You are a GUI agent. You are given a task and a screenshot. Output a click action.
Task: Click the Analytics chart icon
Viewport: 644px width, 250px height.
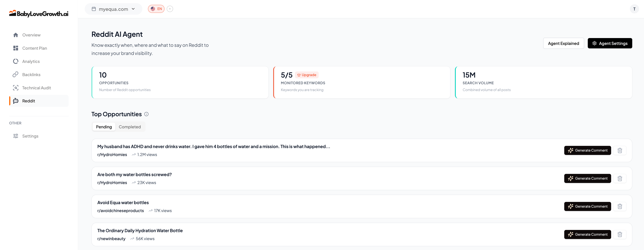coord(16,61)
